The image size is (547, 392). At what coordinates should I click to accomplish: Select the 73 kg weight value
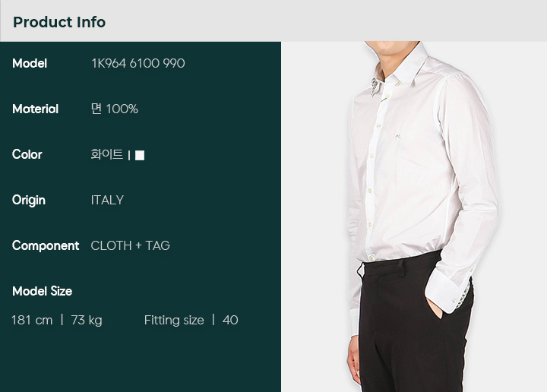point(87,320)
